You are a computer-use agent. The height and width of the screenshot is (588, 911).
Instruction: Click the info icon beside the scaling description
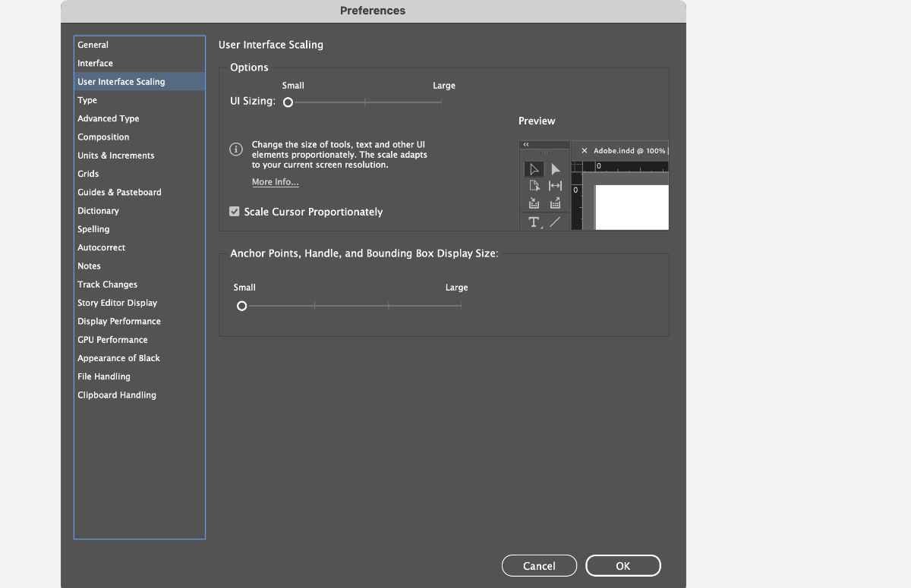pos(235,149)
